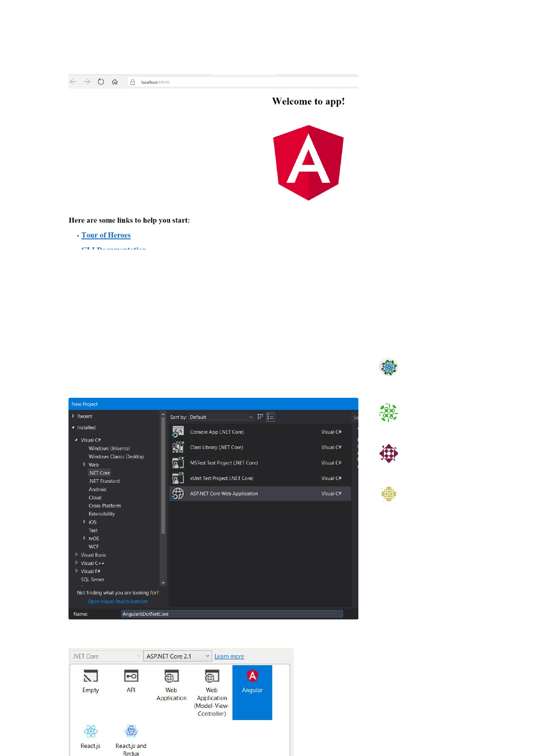Choose the Web Application template
The height and width of the screenshot is (756, 535).
point(171,686)
